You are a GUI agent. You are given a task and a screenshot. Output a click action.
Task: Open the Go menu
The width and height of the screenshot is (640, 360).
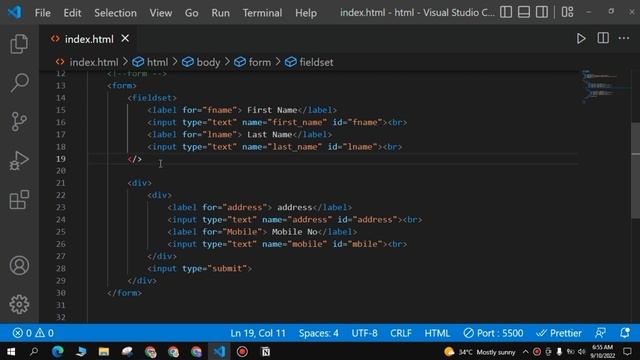click(191, 13)
